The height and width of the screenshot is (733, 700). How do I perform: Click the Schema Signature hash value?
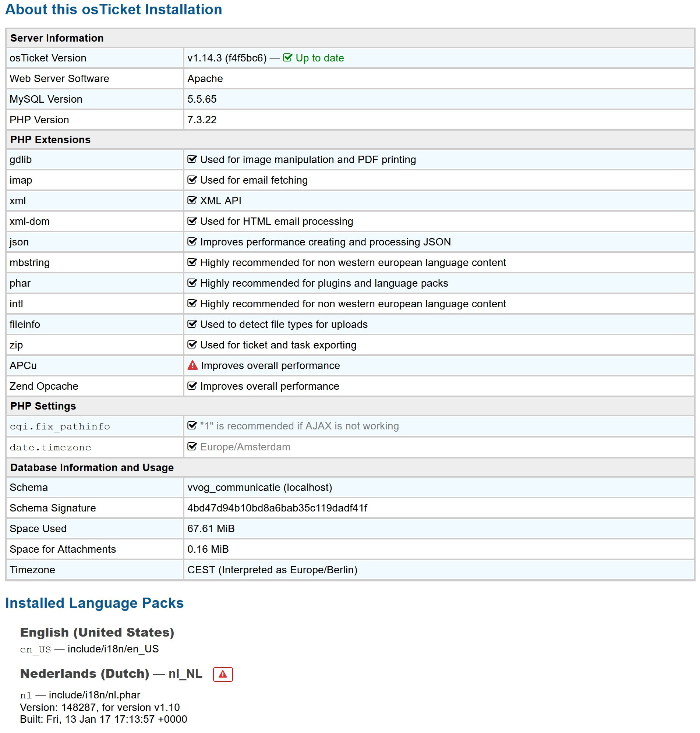[277, 508]
